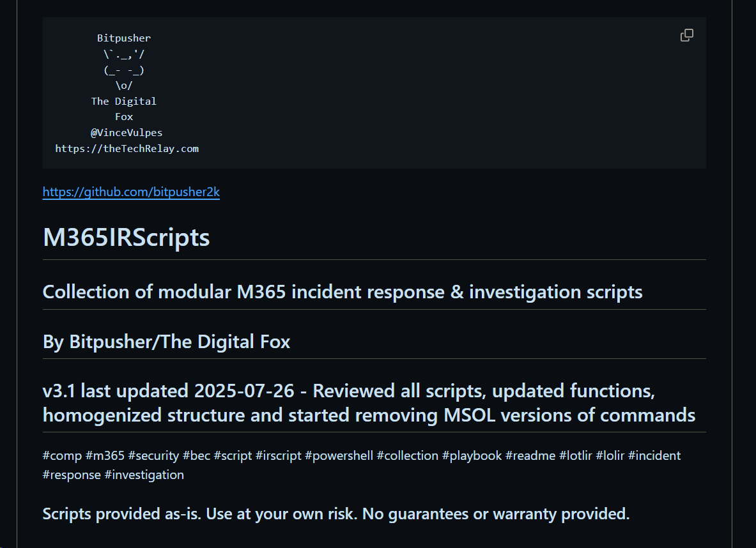Click the 'v3.1 last updated' heading
This screenshot has width=756, height=548.
[368, 402]
